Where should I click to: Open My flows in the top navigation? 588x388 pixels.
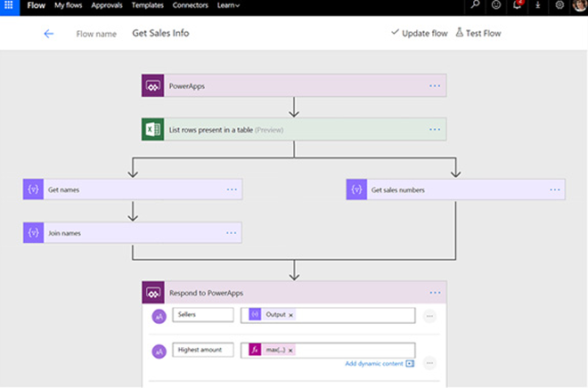(69, 5)
